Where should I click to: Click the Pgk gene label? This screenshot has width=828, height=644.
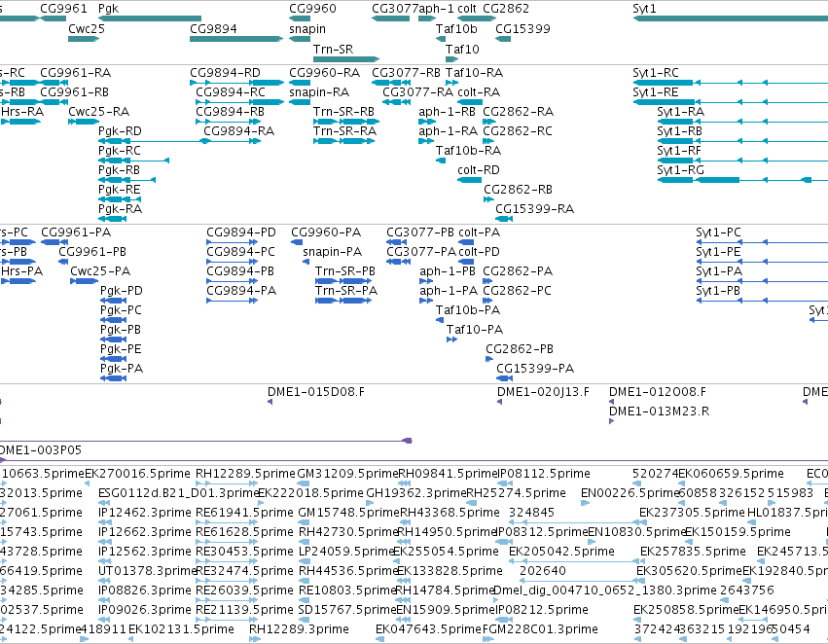pos(108,9)
